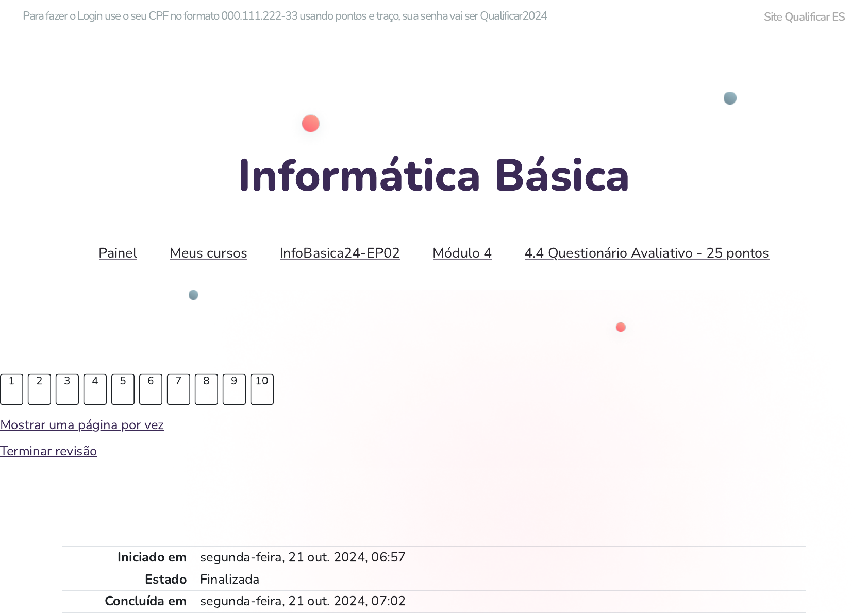868x613 pixels.
Task: Open Meus cursos breadcrumb link
Action: (x=208, y=253)
